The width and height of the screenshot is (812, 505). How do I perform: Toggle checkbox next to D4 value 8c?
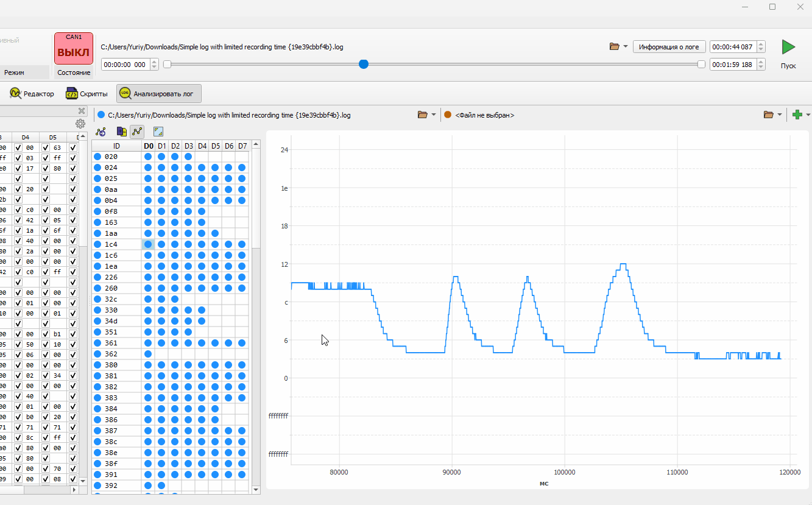[18, 437]
